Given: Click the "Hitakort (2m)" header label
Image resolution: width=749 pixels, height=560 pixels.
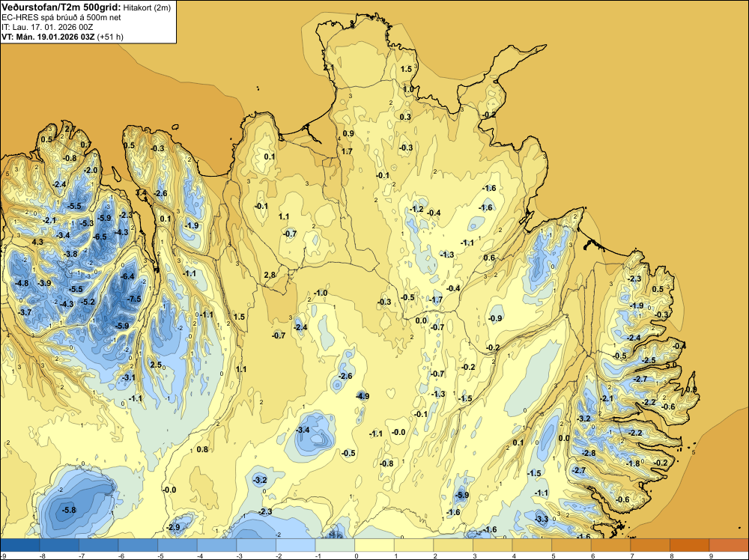Looking at the screenshot, I should pos(147,7).
